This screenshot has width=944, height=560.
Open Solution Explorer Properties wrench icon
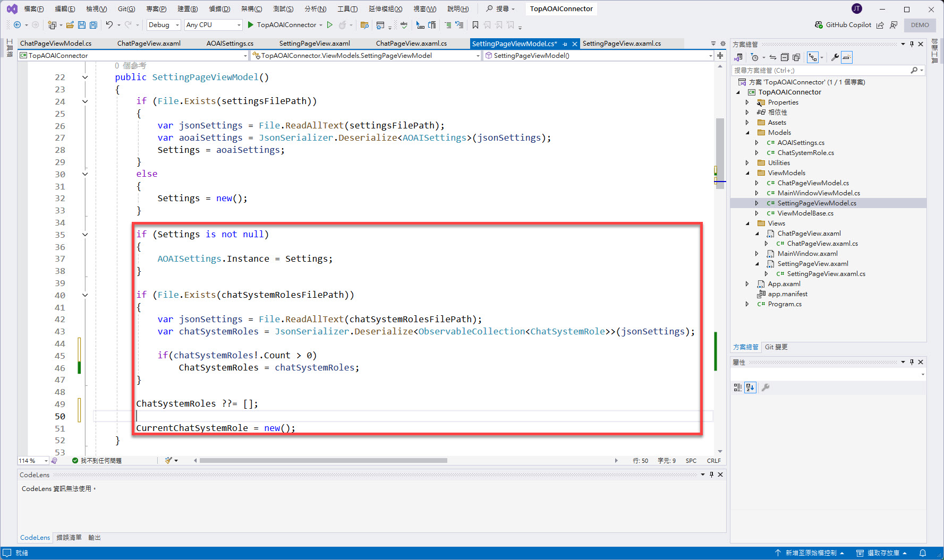pyautogui.click(x=835, y=57)
